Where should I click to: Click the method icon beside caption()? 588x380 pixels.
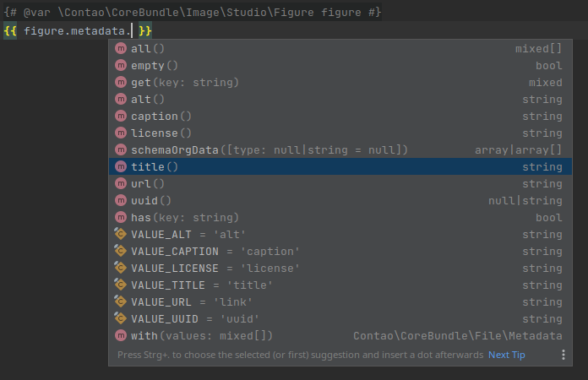(x=121, y=117)
